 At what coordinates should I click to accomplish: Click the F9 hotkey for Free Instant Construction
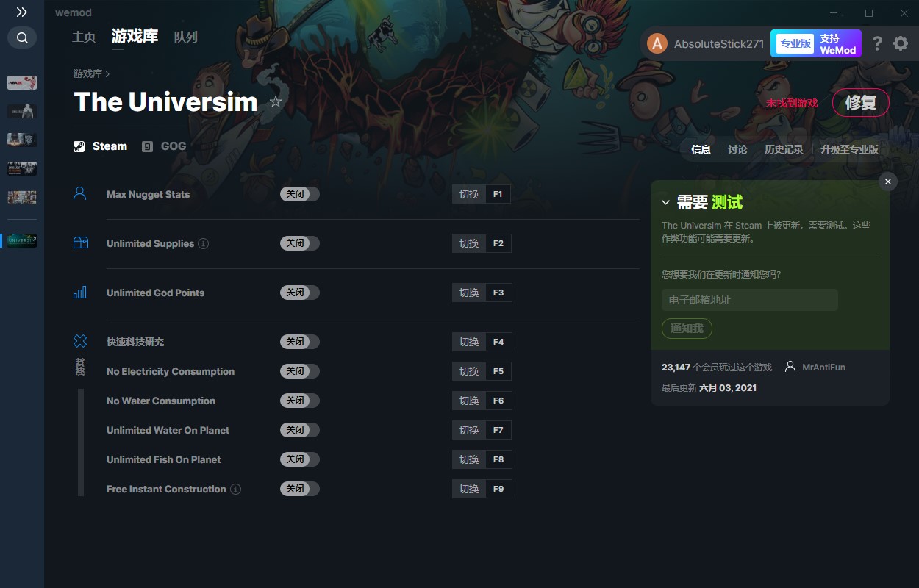(498, 489)
